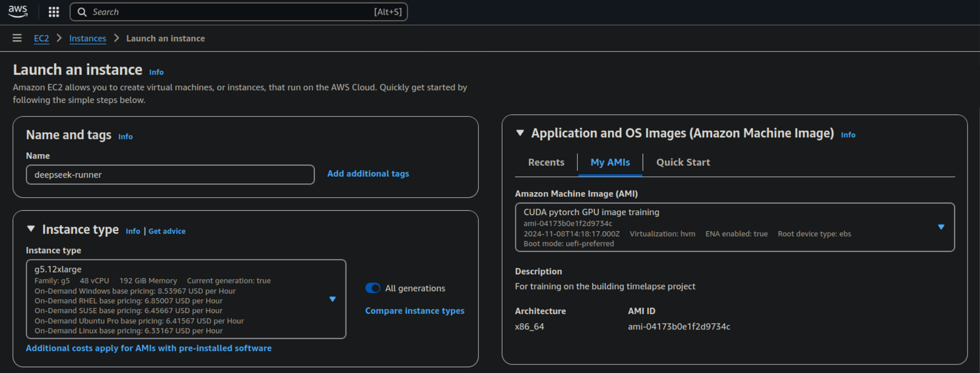The height and width of the screenshot is (373, 980).
Task: Open Additional costs apply for AMIs link
Action: point(149,348)
